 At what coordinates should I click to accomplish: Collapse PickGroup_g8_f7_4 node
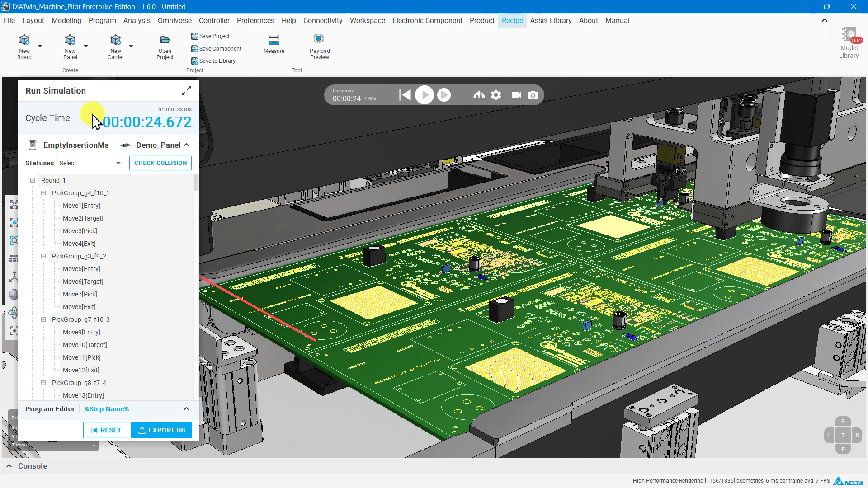pos(43,383)
